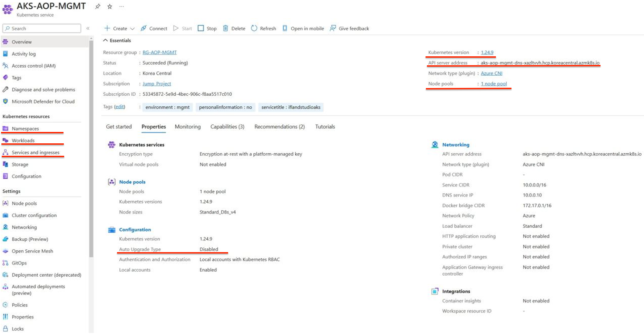Viewport: 644px width, 334px height.
Task: Click inside the sidebar Search field
Action: [x=42, y=28]
